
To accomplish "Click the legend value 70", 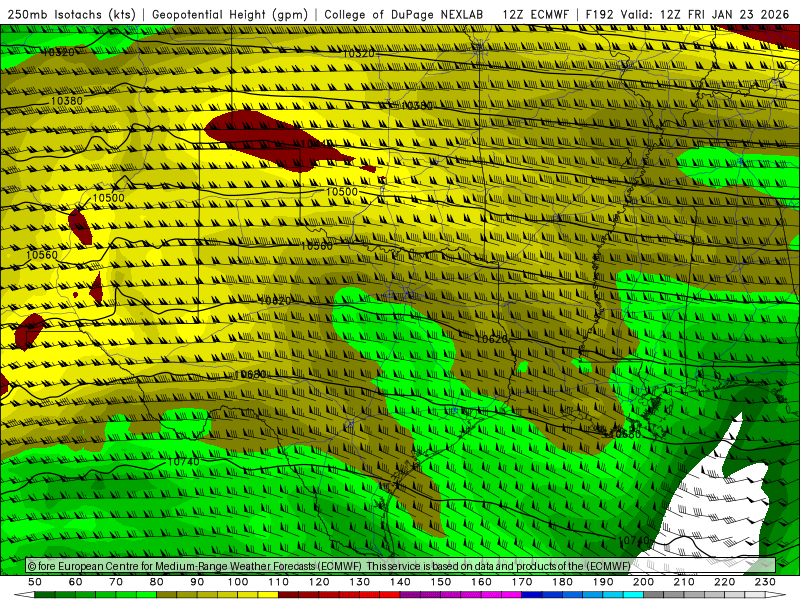I will tap(116, 582).
